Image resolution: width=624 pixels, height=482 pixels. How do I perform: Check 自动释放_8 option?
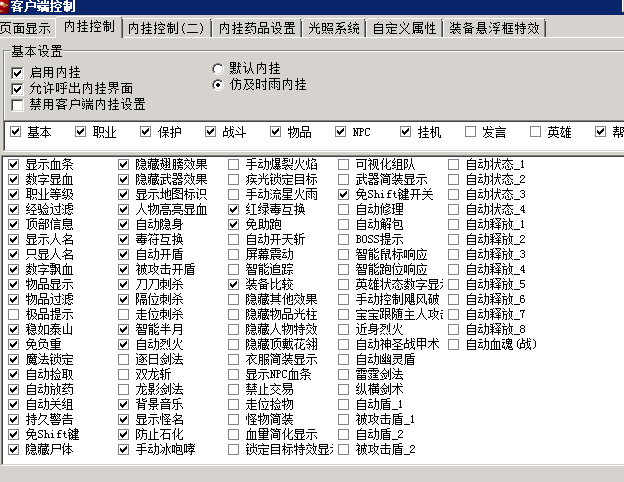pos(453,330)
